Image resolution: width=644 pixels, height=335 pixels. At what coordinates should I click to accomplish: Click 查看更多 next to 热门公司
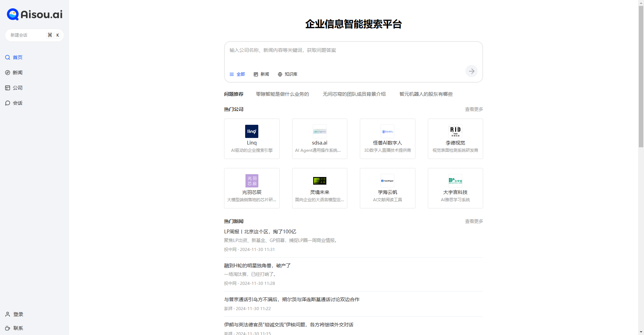click(474, 109)
